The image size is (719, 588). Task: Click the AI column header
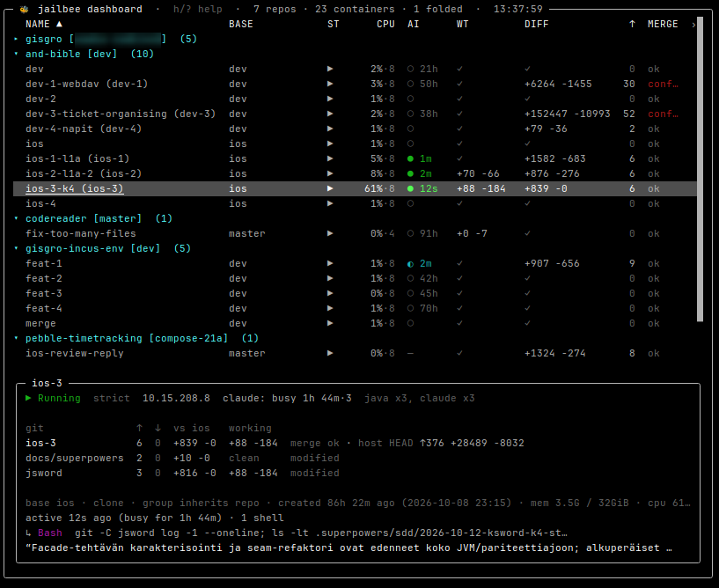pyautogui.click(x=413, y=24)
